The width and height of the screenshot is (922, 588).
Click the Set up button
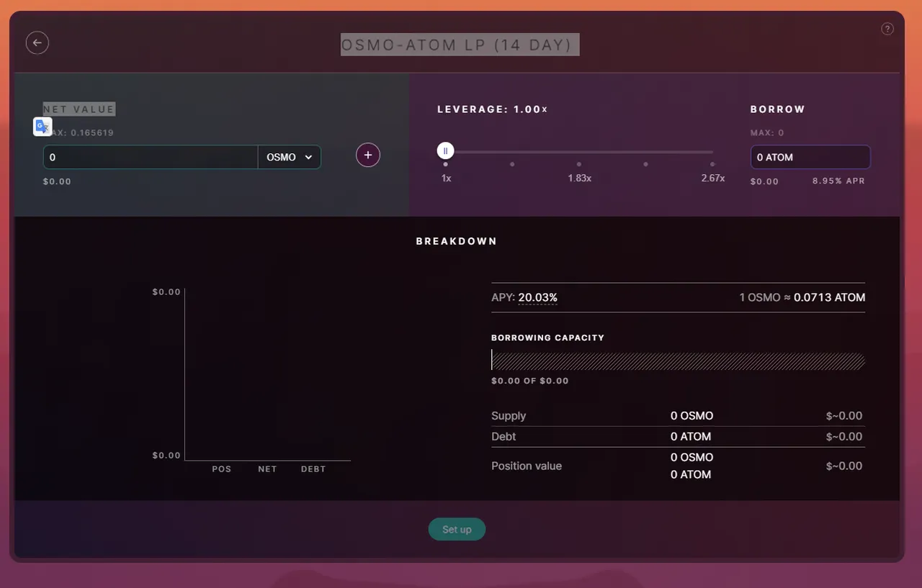(457, 529)
